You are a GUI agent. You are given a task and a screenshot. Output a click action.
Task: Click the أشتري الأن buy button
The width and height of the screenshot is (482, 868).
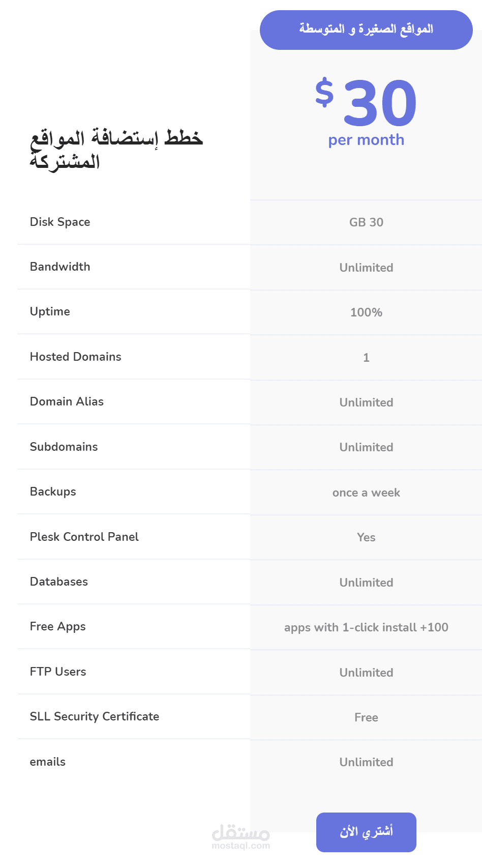click(x=366, y=832)
